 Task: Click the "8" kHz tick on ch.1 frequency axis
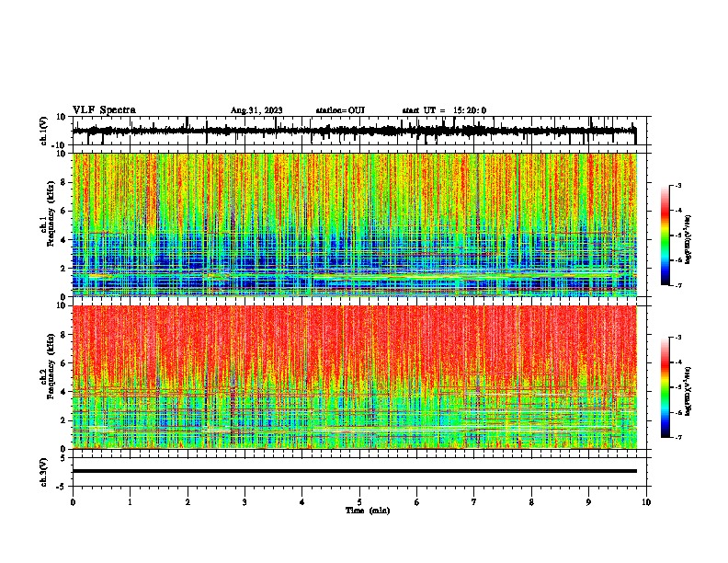pos(64,182)
